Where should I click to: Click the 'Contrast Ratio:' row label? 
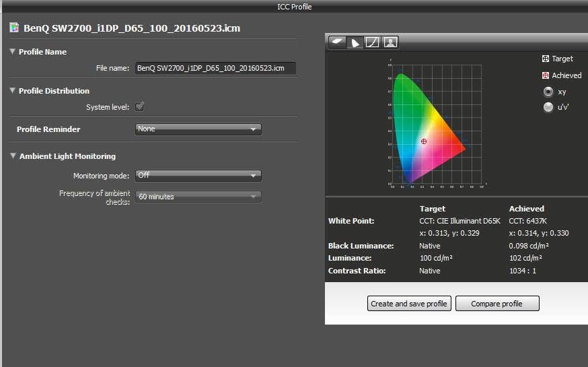pos(357,271)
